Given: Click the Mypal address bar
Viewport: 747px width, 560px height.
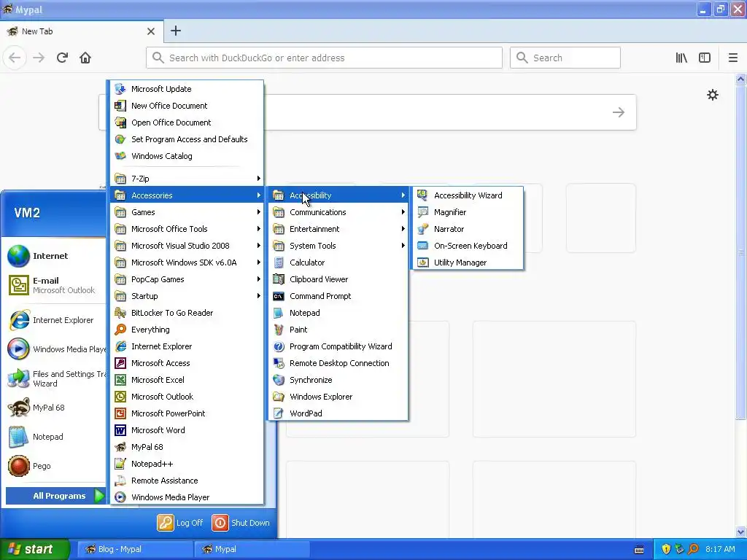Looking at the screenshot, I should (x=324, y=58).
